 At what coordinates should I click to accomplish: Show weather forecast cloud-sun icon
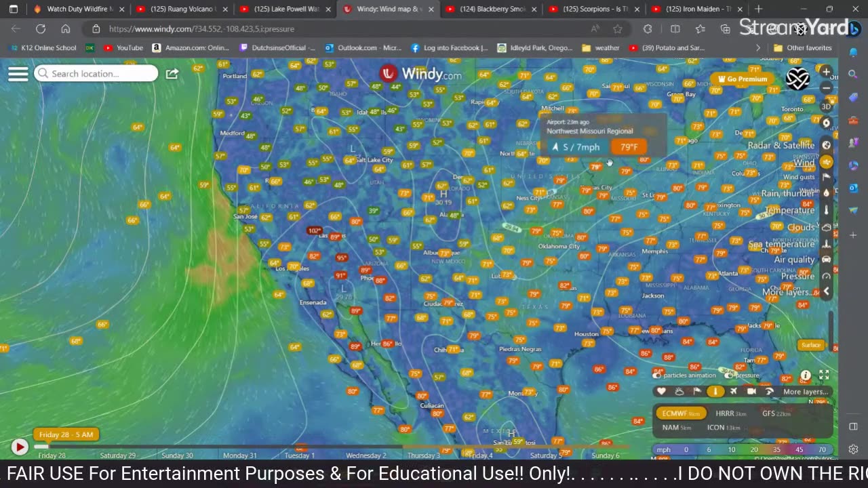(x=679, y=391)
